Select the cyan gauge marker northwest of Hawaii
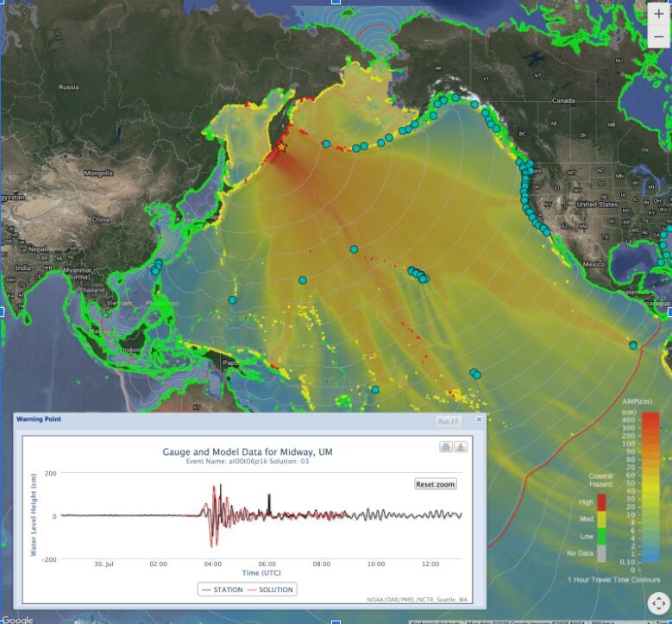The width and height of the screenshot is (672, 624). coord(354,249)
